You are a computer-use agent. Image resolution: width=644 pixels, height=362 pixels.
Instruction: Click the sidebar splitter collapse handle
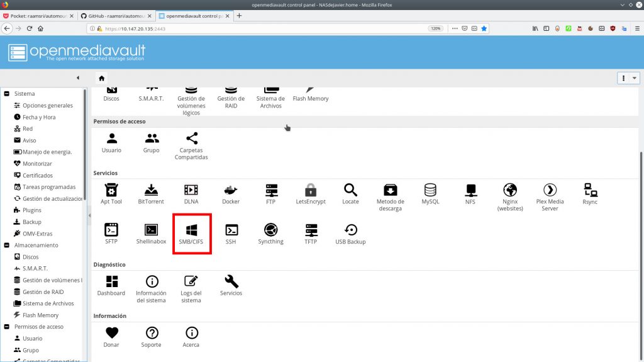[x=89, y=215]
